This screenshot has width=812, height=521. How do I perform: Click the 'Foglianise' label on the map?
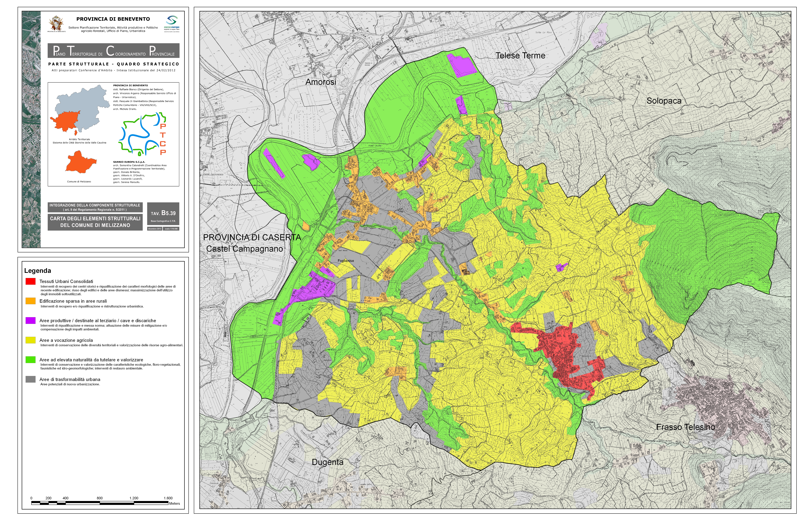click(x=346, y=261)
